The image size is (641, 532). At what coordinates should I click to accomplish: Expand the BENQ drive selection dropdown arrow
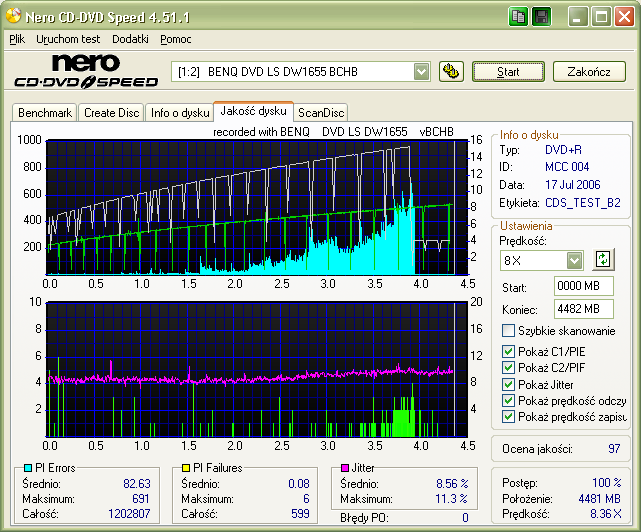[421, 72]
